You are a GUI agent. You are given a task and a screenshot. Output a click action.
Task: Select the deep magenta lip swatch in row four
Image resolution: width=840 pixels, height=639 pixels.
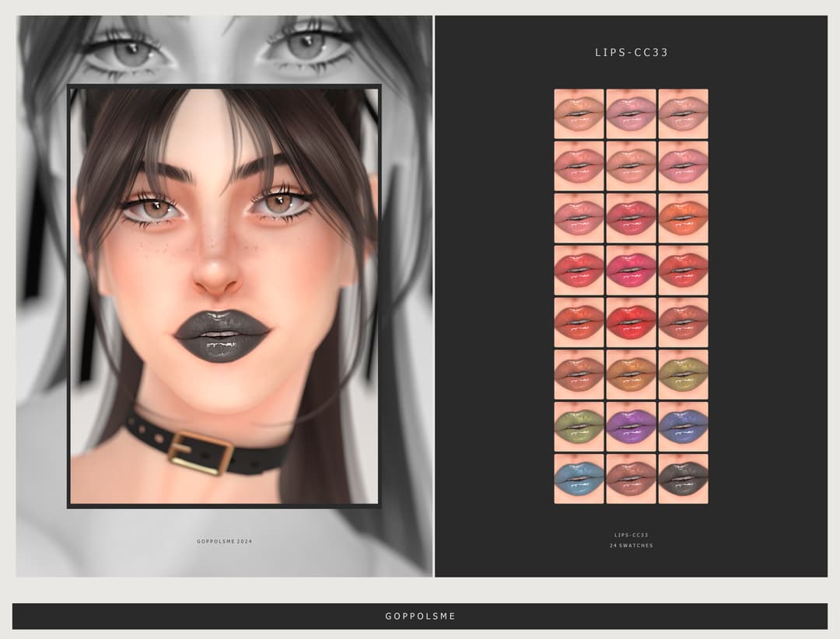point(632,271)
